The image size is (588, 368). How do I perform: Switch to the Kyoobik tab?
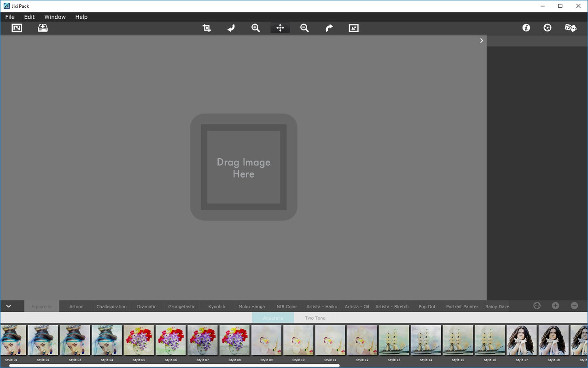(217, 306)
